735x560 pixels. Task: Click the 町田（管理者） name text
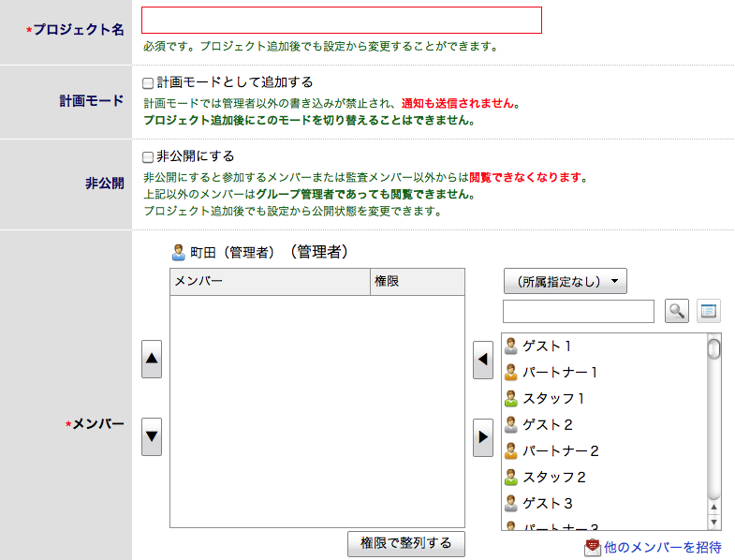(x=232, y=253)
